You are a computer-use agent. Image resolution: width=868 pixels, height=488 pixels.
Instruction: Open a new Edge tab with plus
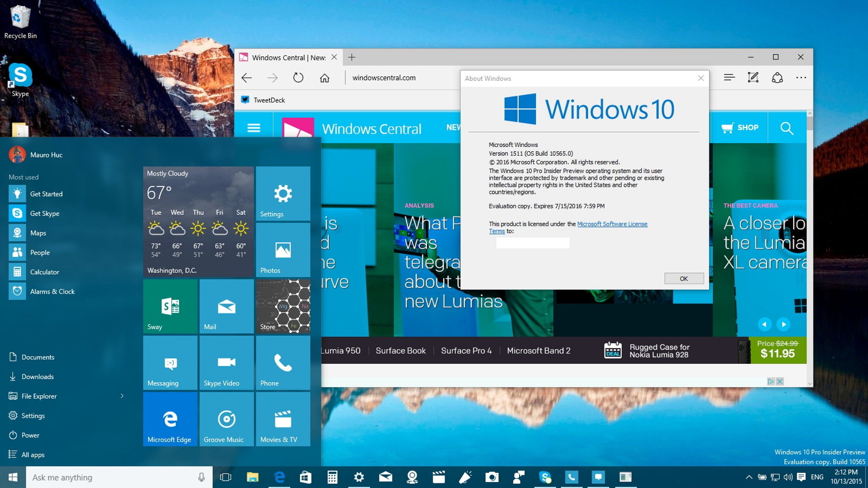[x=352, y=57]
